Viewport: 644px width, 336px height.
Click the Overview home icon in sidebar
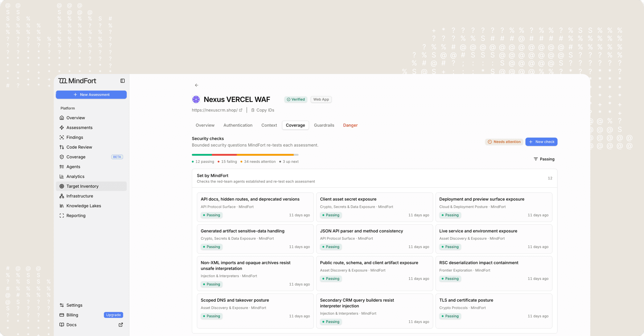(x=62, y=118)
